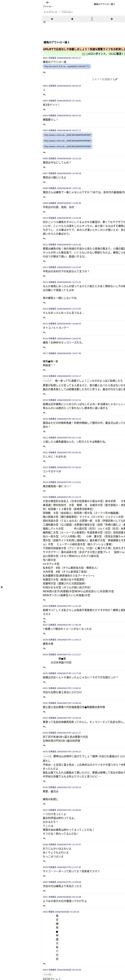Reply icon under post 0013
Screen dimensions: 125x980
pyautogui.click(x=44, y=303)
